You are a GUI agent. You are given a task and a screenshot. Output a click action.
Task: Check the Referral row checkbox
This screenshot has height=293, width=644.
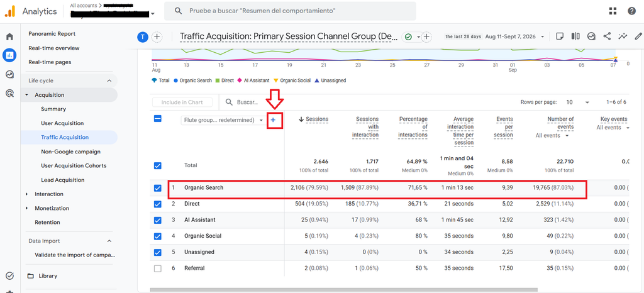[157, 268]
